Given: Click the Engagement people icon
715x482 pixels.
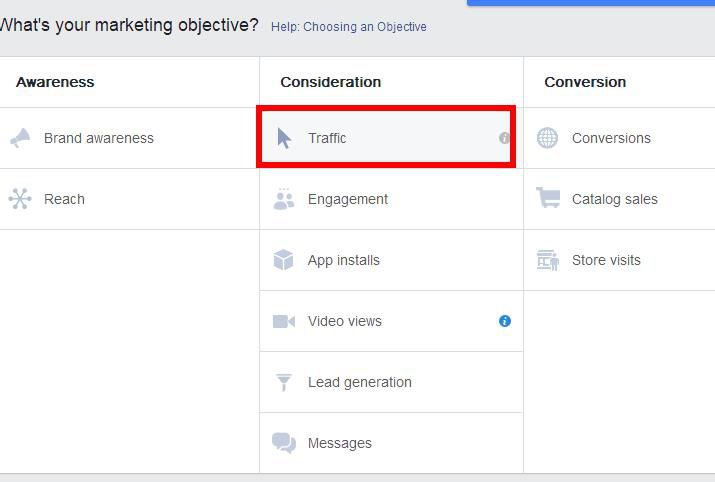Looking at the screenshot, I should (284, 199).
